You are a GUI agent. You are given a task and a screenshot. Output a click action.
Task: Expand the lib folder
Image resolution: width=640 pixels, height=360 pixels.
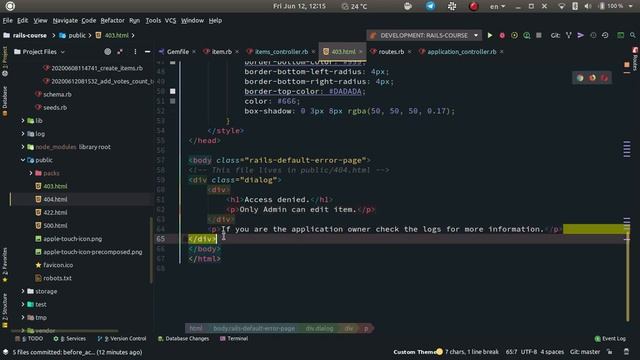[23, 120]
